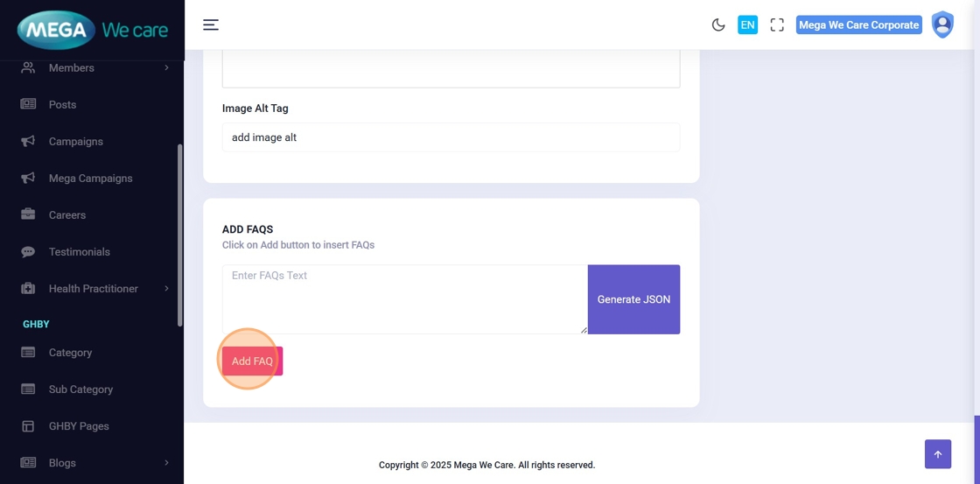Open the EN language selector

(747, 25)
